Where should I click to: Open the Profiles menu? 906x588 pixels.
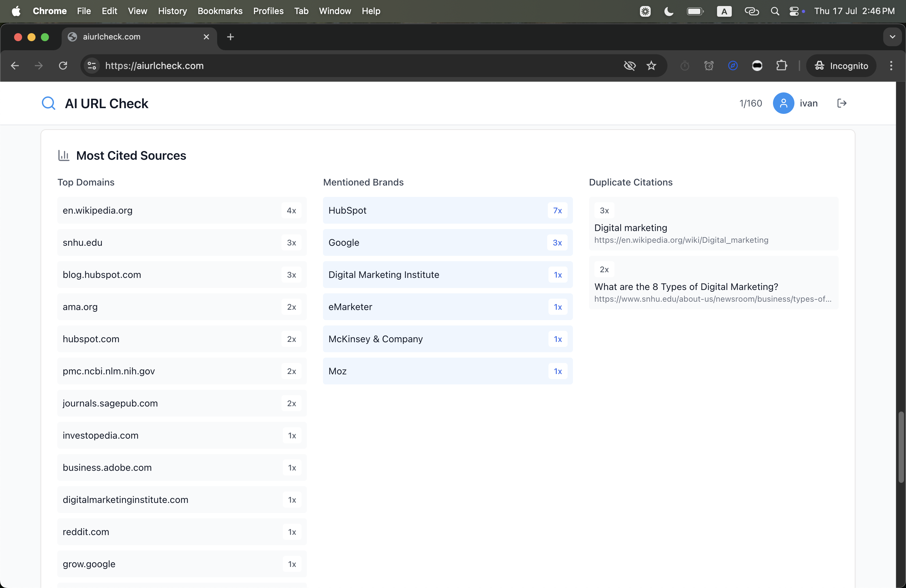(268, 11)
